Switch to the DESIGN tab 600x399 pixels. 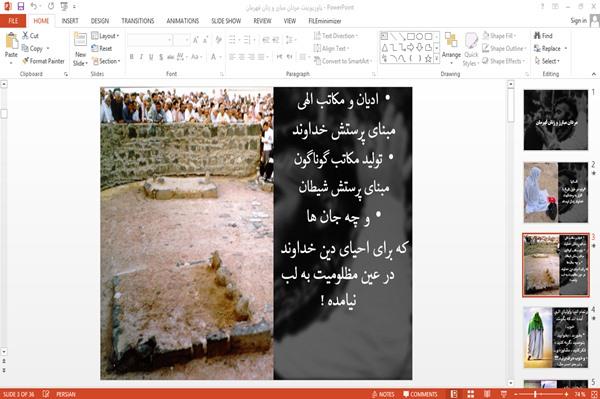100,21
